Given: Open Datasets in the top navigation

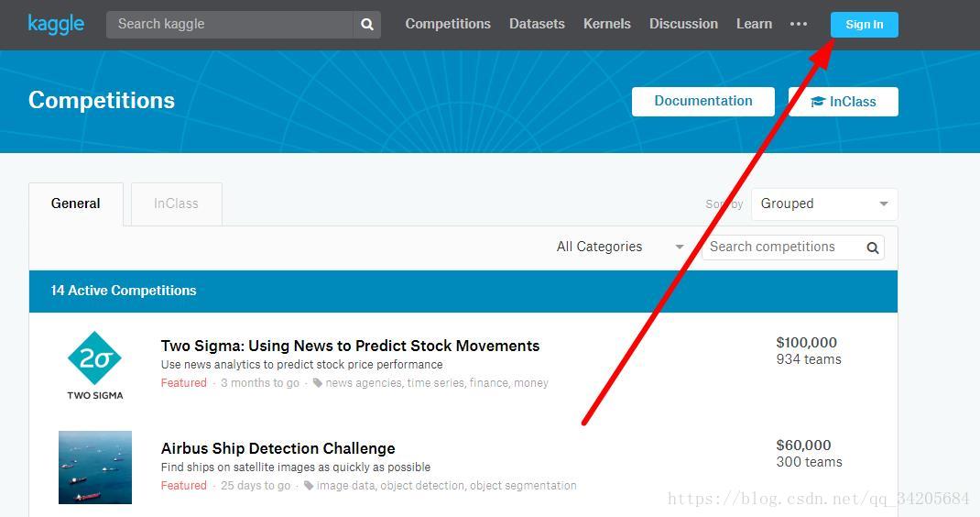Looking at the screenshot, I should click(537, 24).
